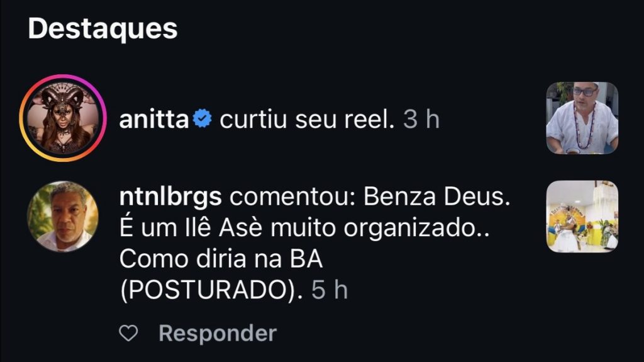Image resolution: width=644 pixels, height=362 pixels.
Task: Click the "3 h" timestamp
Action: [x=421, y=119]
